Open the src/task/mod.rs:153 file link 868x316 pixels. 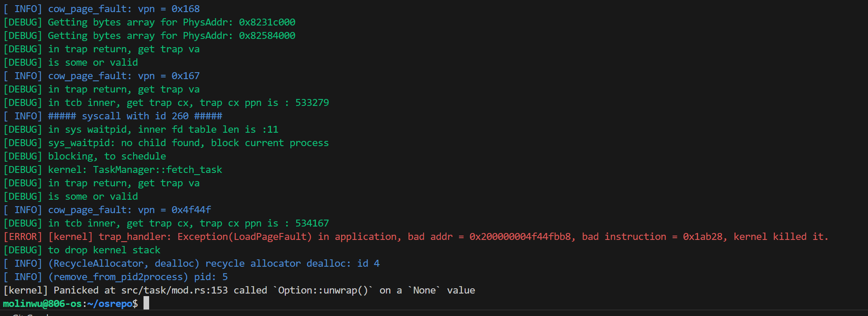(174, 290)
